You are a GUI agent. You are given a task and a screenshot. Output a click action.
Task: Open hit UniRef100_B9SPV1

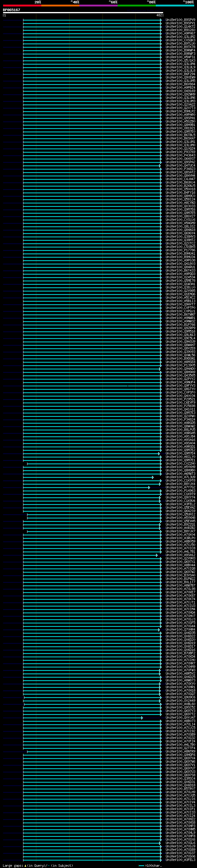tap(180, 23)
